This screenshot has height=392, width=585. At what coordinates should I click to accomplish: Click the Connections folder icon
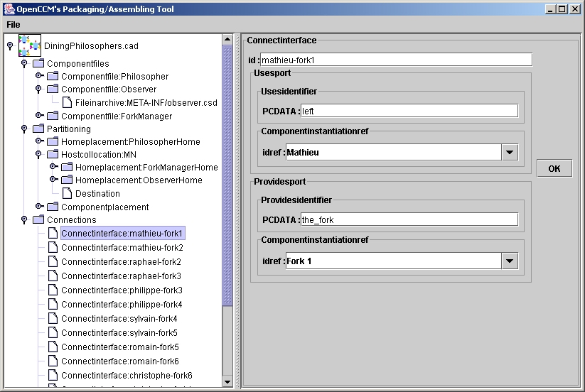coord(38,220)
